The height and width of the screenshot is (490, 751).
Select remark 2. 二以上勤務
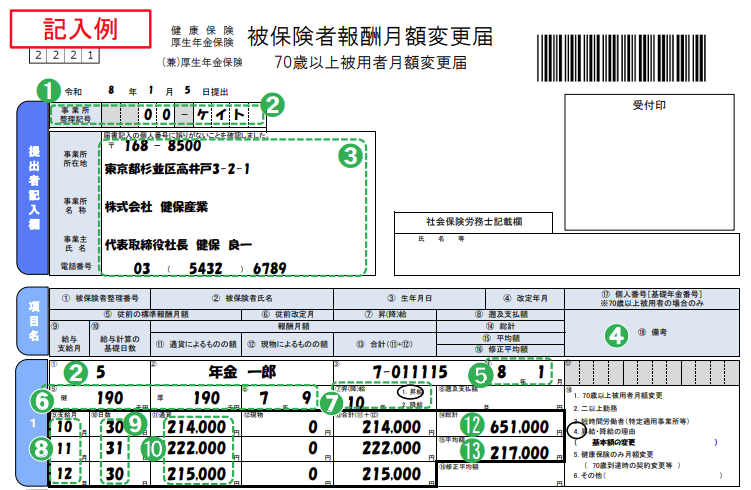coord(595,409)
